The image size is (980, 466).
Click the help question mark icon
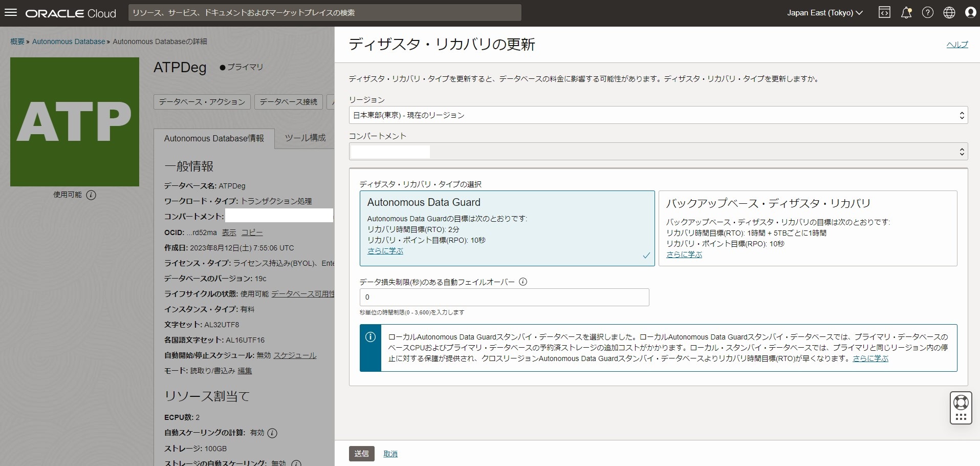click(x=927, y=13)
